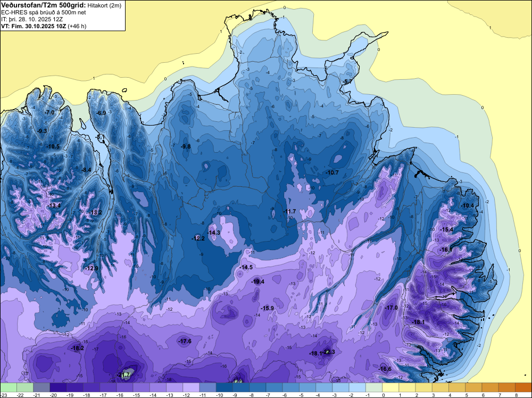Image resolution: width=532 pixels, height=398 pixels.
Task: Click the legend swatch labeled 3
Action: [x=440, y=387]
